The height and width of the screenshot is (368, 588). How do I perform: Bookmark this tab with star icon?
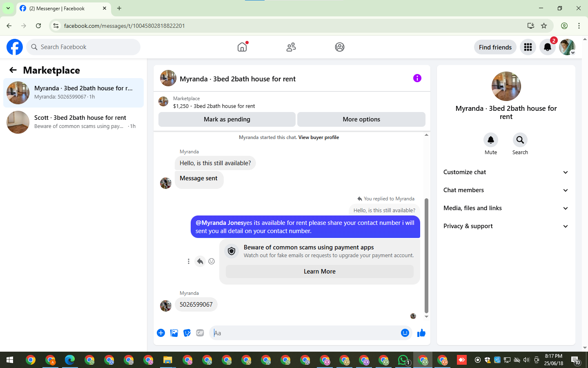(x=544, y=26)
